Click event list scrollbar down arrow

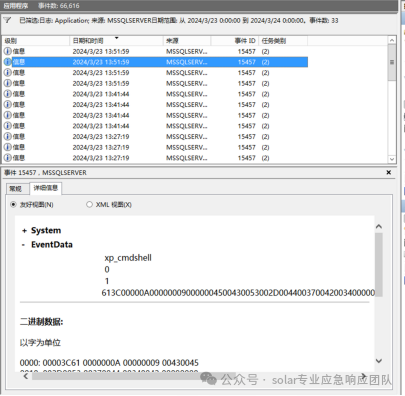pos(392,159)
